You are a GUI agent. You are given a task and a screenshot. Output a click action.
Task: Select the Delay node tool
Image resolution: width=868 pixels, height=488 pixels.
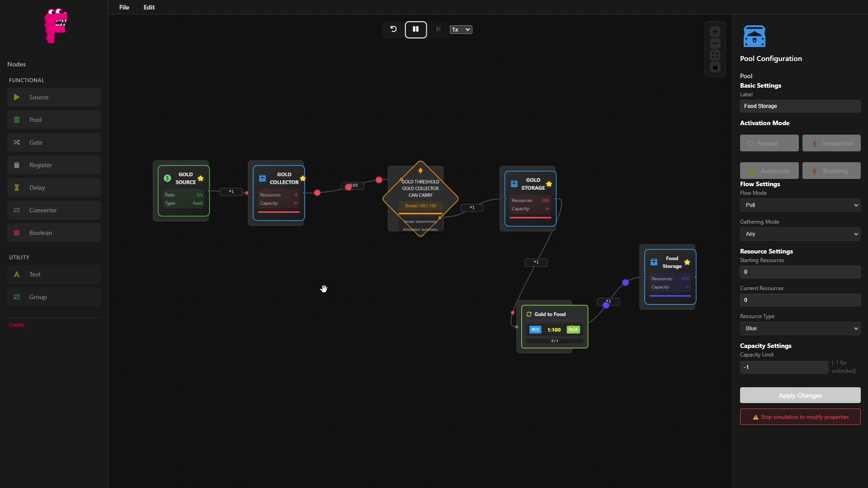pos(54,187)
